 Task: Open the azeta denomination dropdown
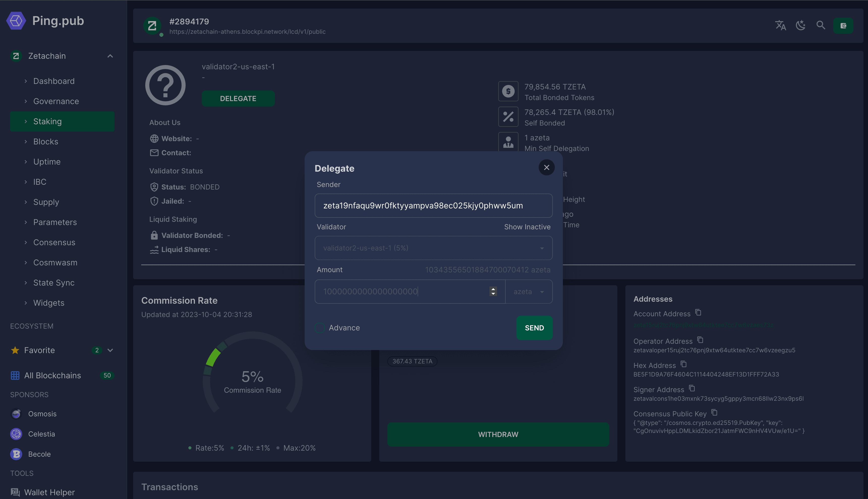point(529,292)
